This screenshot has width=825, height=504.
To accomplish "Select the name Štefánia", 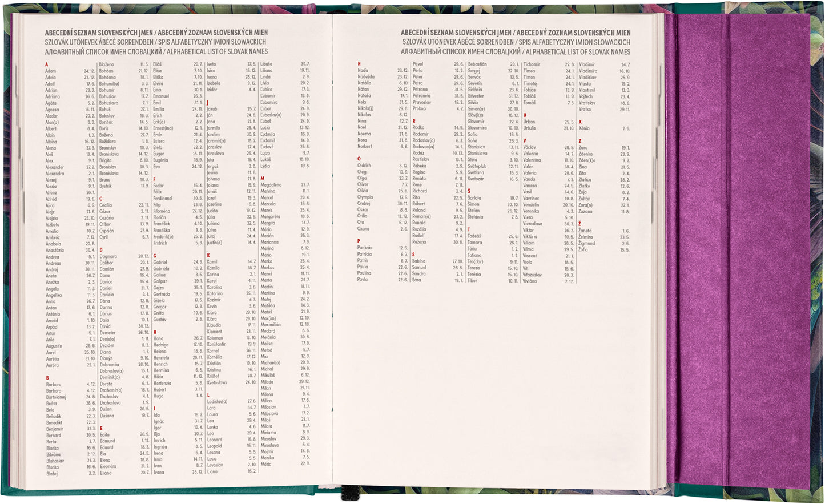I will click(476, 217).
